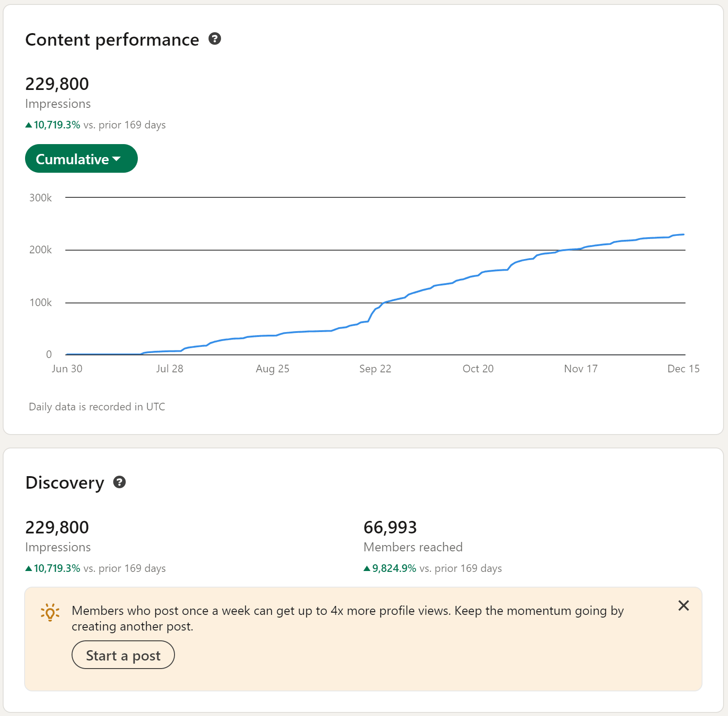Click the 100k y-axis label
This screenshot has height=716, width=728.
(41, 303)
